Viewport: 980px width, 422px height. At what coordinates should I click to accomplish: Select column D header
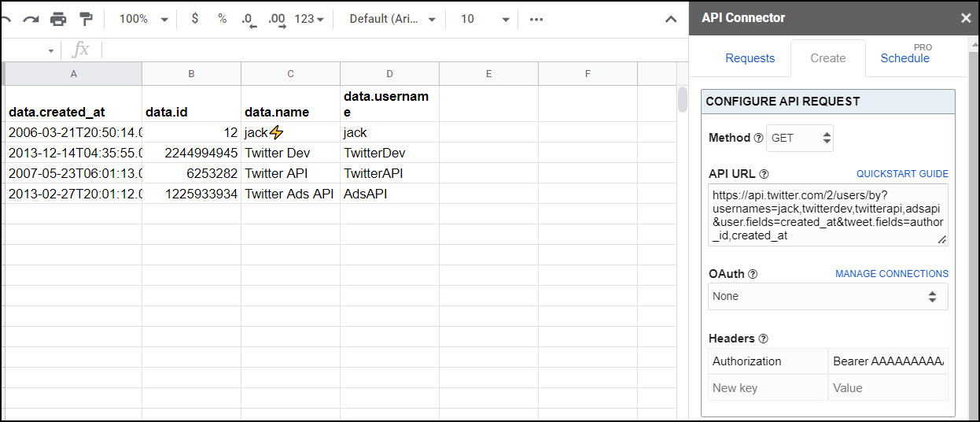(x=389, y=74)
